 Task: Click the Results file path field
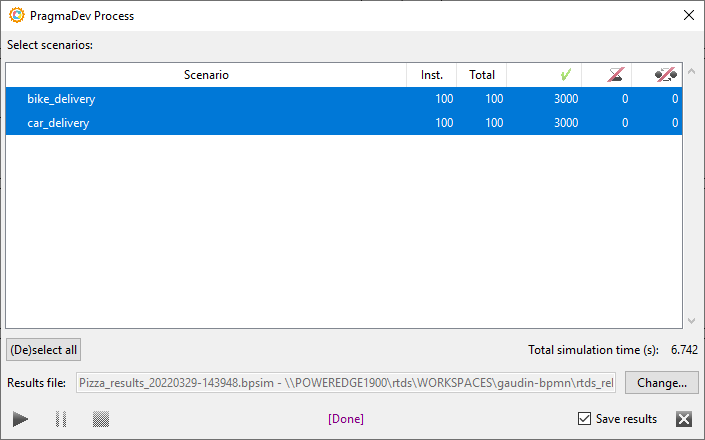(x=345, y=382)
